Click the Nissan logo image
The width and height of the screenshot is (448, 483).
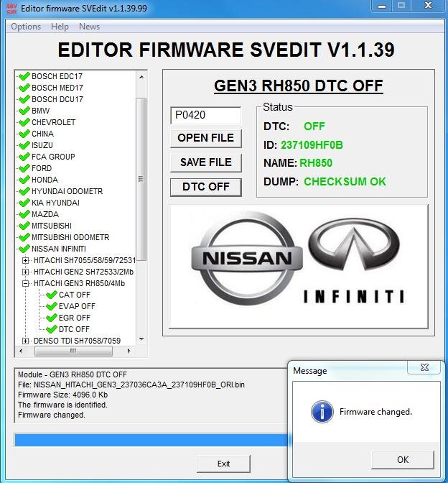tap(246, 258)
